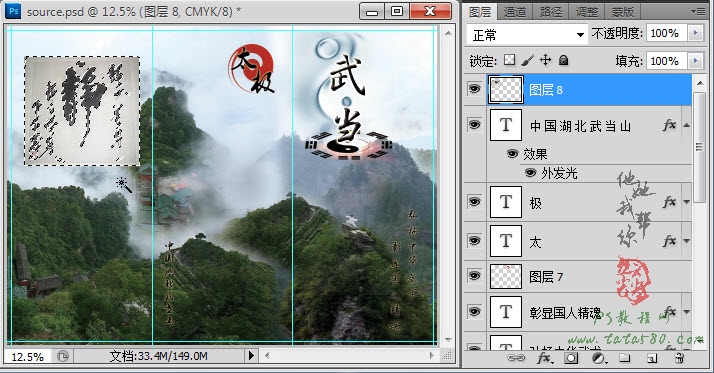Add a layer mask with the mask icon
Image resolution: width=714 pixels, height=373 pixels.
point(571,358)
